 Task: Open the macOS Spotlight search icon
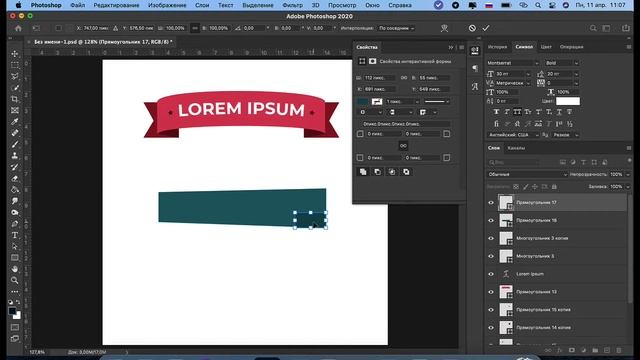tap(538, 5)
